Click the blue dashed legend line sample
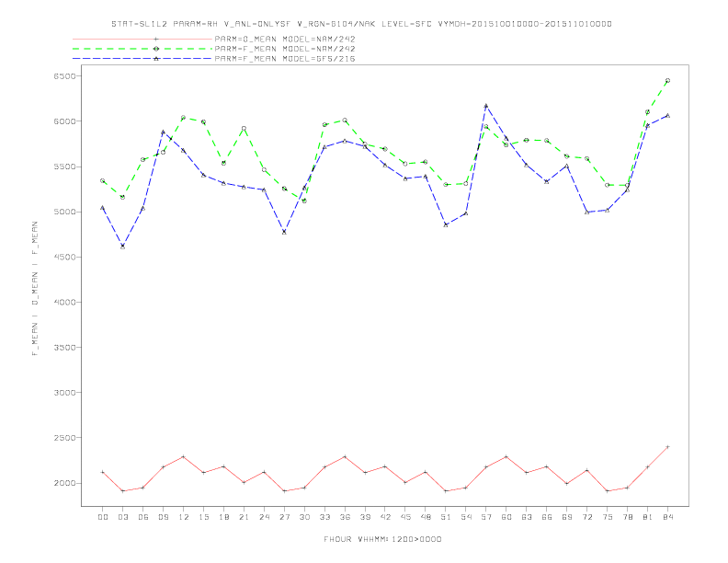The width and height of the screenshot is (728, 563). click(142, 59)
